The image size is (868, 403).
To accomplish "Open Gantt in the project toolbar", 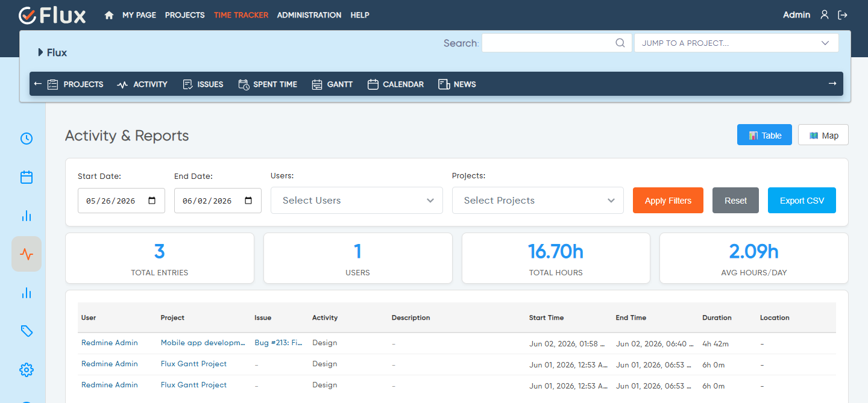I will point(332,84).
